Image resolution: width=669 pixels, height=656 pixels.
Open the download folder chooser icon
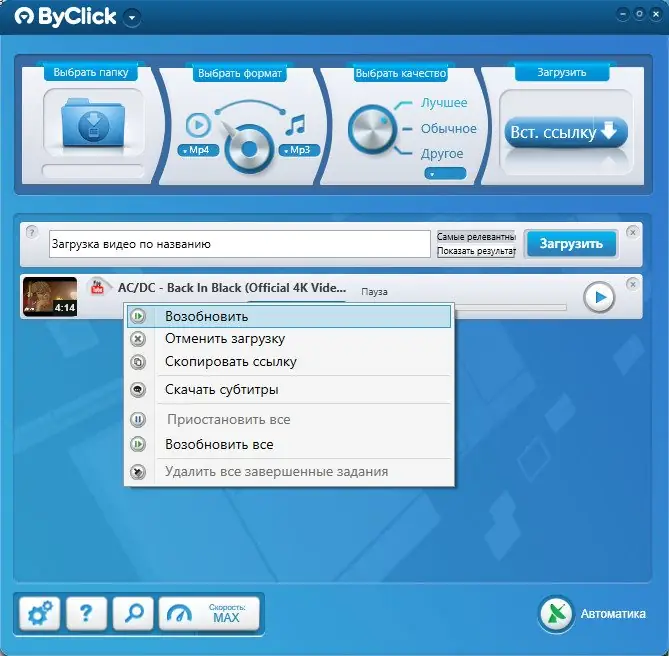(x=93, y=123)
